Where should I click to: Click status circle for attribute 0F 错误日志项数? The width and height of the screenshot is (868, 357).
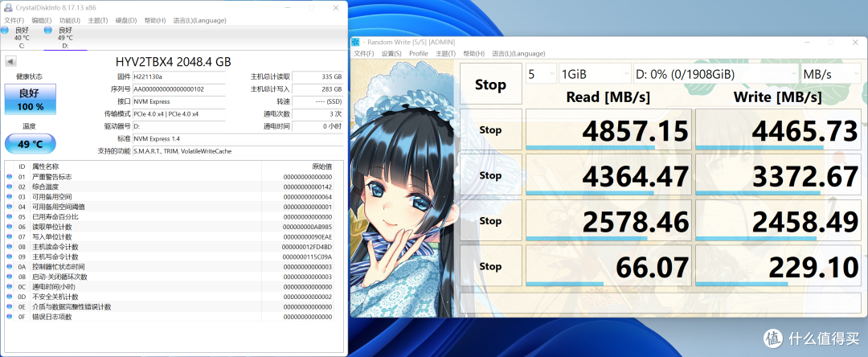pyautogui.click(x=9, y=317)
